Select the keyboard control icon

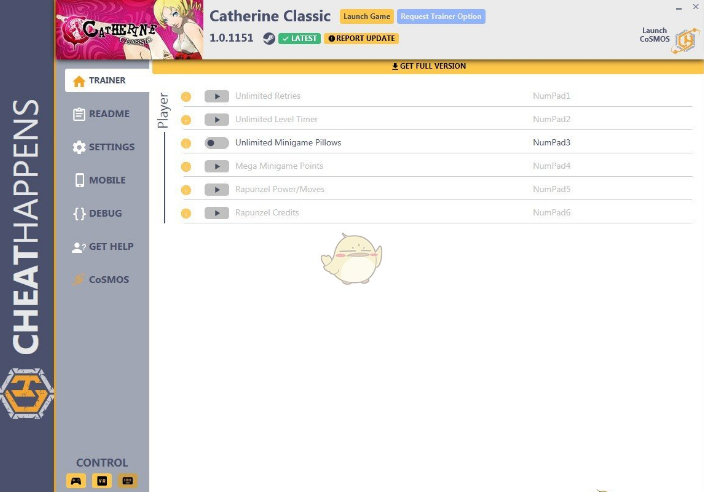(x=128, y=481)
